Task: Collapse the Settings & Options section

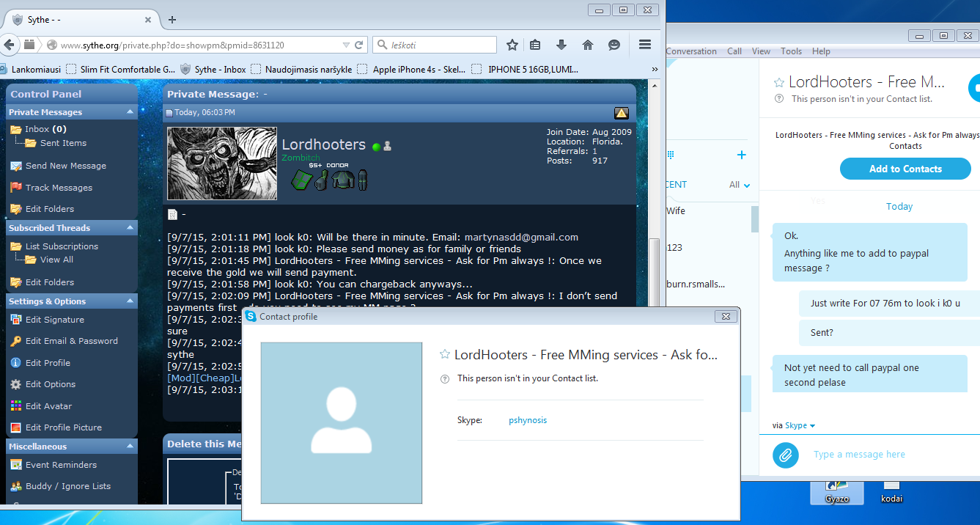Action: pos(130,301)
